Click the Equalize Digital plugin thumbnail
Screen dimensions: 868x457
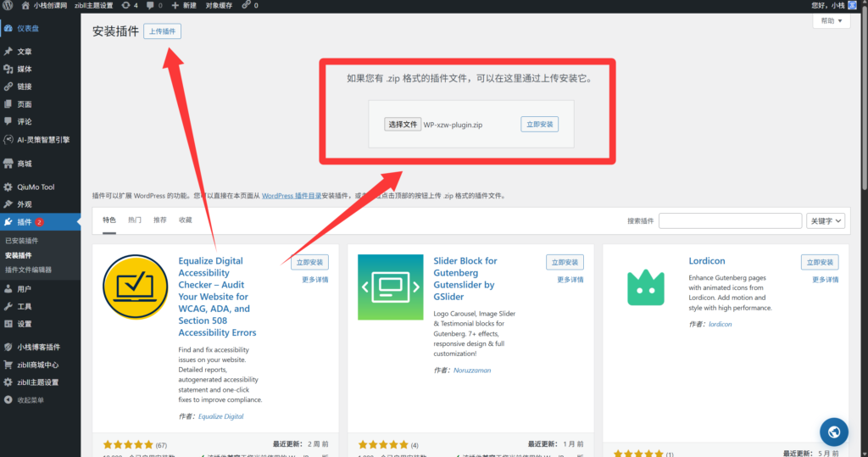pos(135,287)
